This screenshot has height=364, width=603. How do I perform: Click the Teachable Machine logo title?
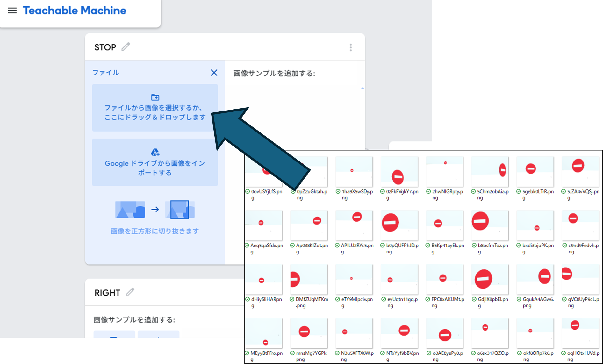pos(75,11)
